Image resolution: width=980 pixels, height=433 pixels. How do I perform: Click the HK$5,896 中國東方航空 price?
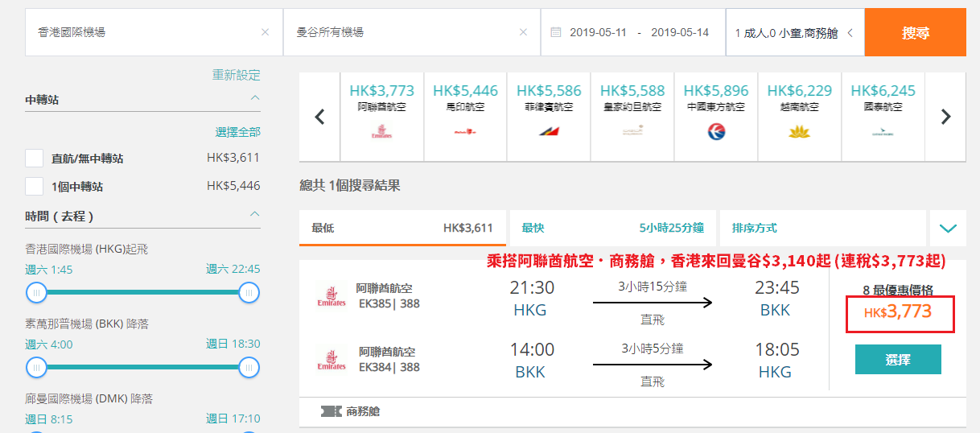[716, 91]
